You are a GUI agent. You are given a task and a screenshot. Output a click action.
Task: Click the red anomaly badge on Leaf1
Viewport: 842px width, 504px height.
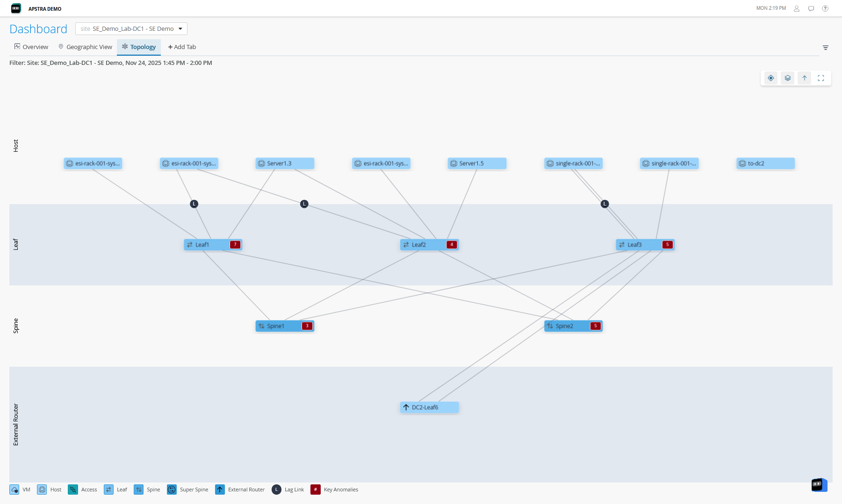point(235,244)
